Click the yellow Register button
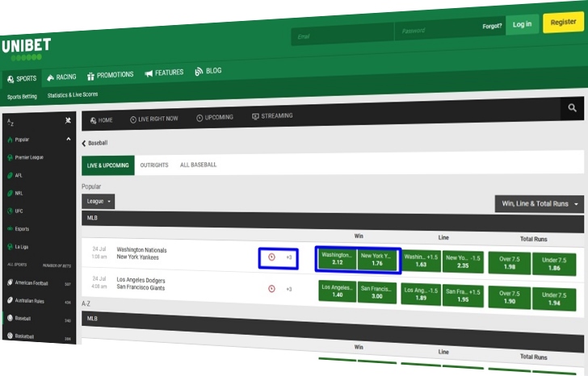This screenshot has height=376, width=588. click(x=563, y=22)
